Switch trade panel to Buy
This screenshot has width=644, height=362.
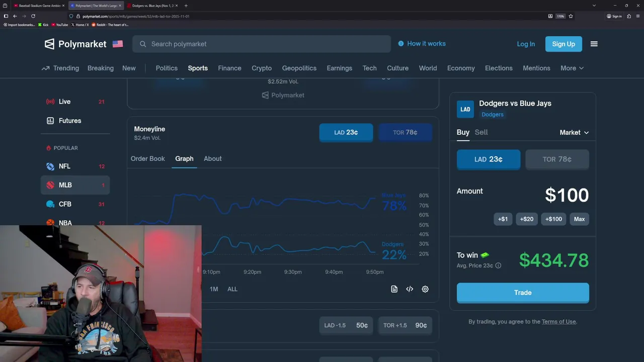point(463,132)
